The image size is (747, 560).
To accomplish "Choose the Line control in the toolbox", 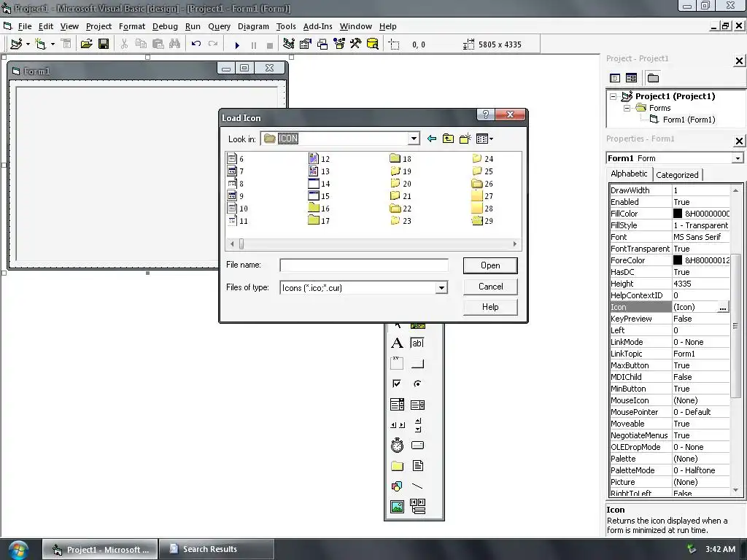I will tap(417, 486).
